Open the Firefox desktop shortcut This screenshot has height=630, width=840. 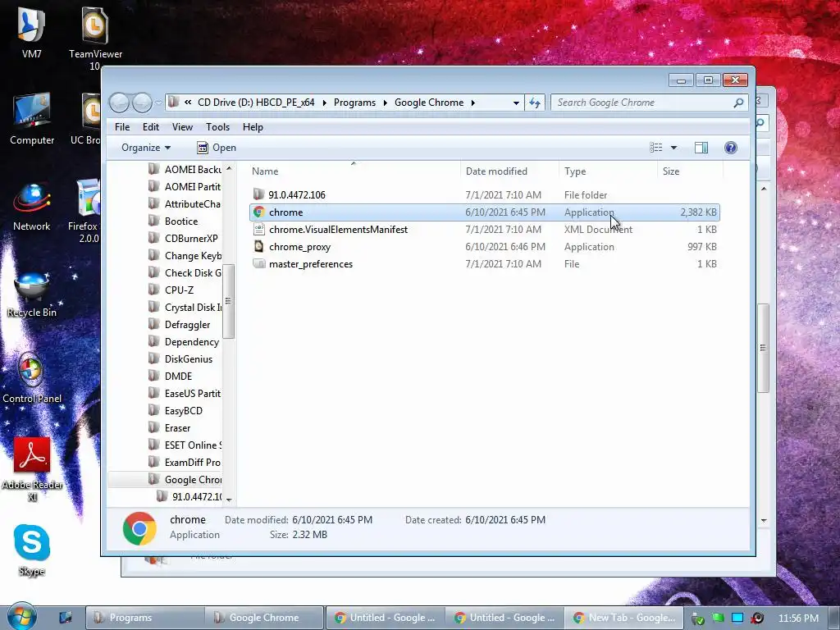(x=85, y=212)
